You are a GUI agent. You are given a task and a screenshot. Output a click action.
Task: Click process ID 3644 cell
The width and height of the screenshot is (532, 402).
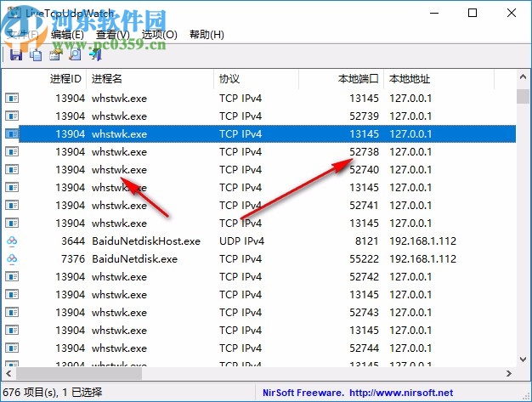pyautogui.click(x=73, y=241)
